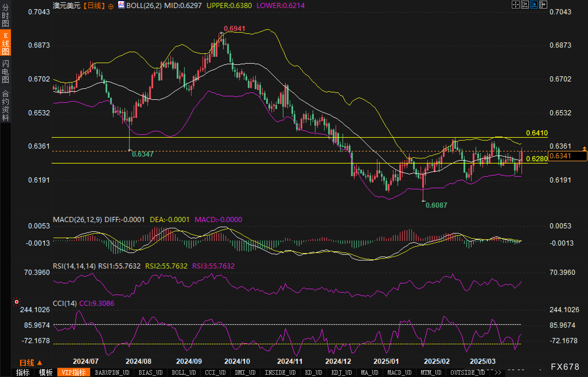Open the 日线 period dropdown at bottom left

click(31, 363)
